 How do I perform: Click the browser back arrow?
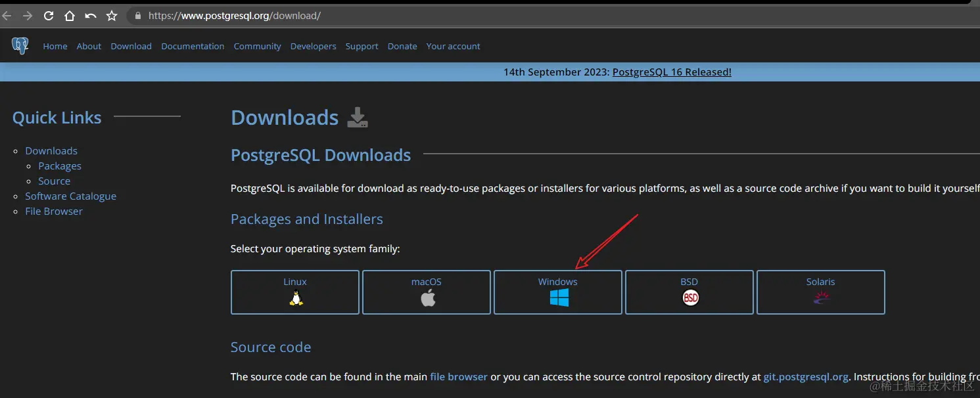[x=7, y=16]
